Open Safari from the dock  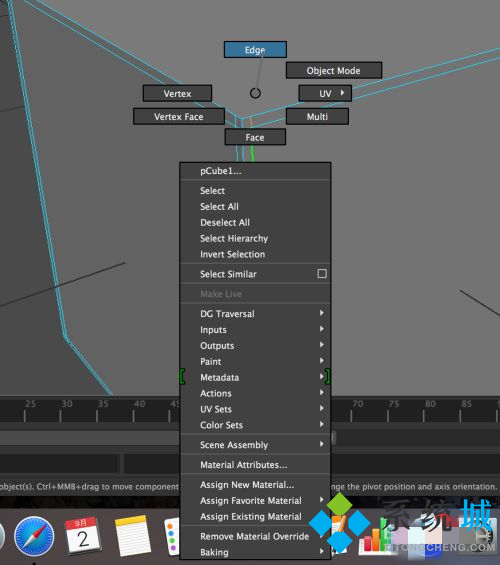tap(34, 536)
